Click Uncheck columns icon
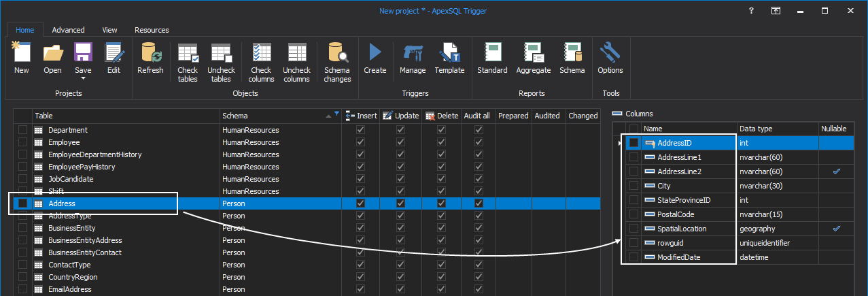This screenshot has height=296, width=868. point(296,54)
